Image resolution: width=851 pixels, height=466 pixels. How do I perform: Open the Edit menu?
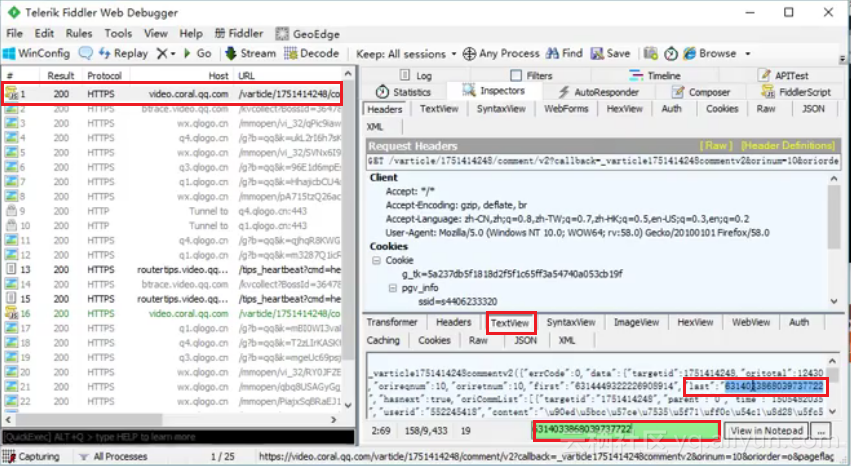44,34
